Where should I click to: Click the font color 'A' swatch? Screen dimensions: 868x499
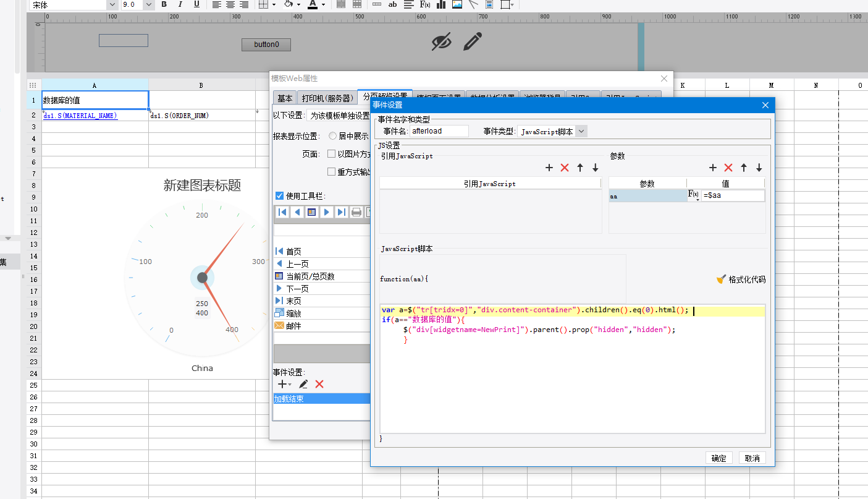313,4
